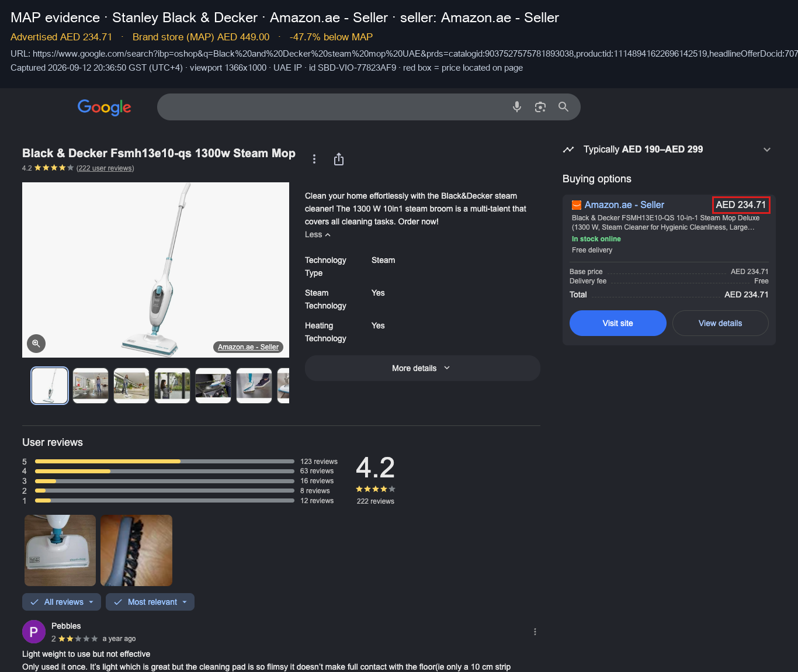Click the Visit site button
Screen dimensions: 798x672
618,323
